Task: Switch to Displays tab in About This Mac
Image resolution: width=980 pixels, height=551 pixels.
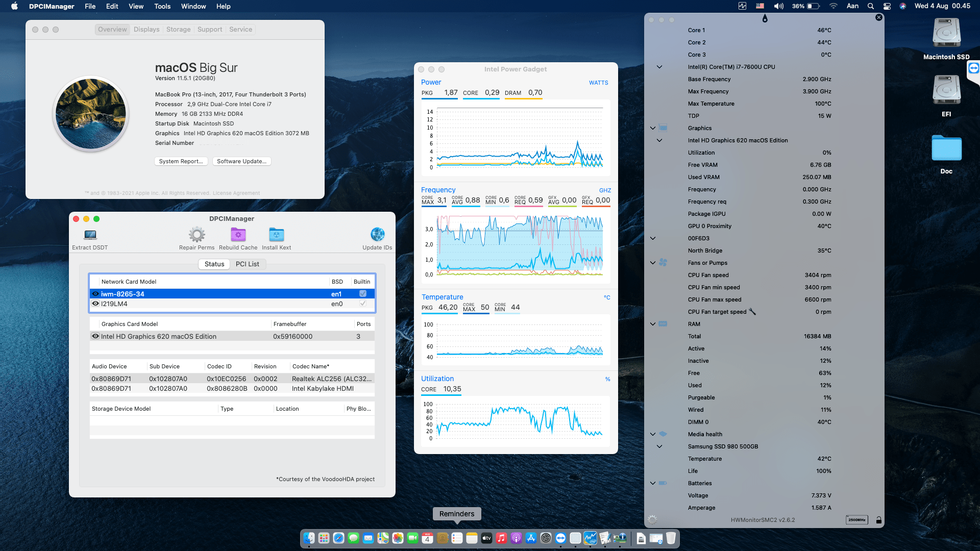Action: 146,30
